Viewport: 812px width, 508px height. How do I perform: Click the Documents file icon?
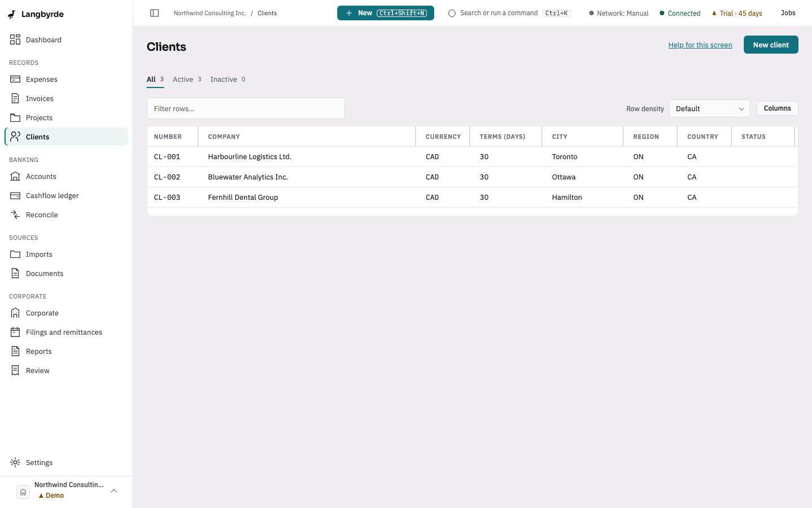[15, 273]
